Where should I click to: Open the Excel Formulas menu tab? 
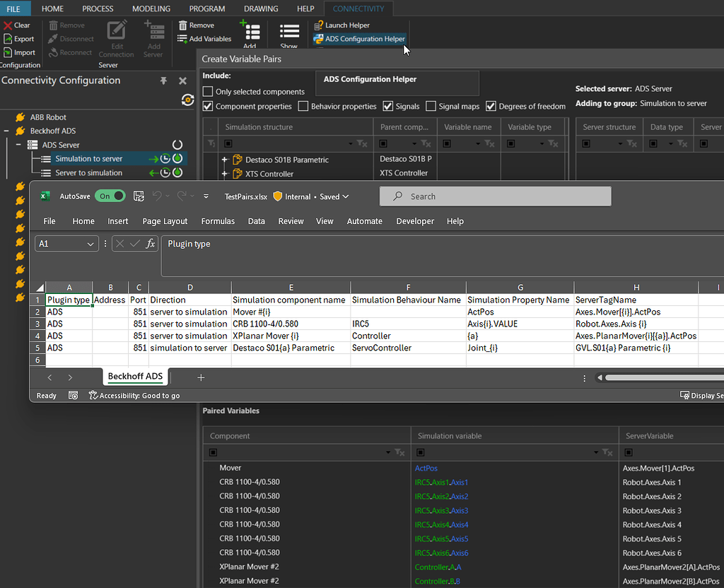(218, 221)
